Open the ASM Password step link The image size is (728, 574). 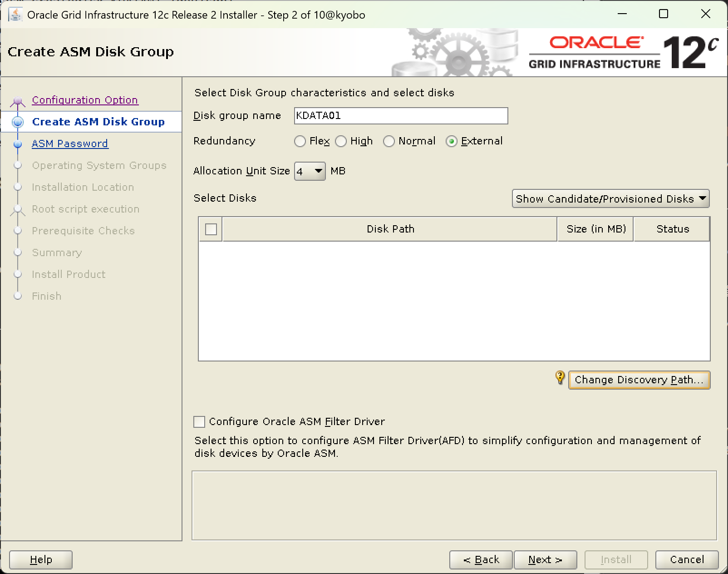tap(70, 143)
